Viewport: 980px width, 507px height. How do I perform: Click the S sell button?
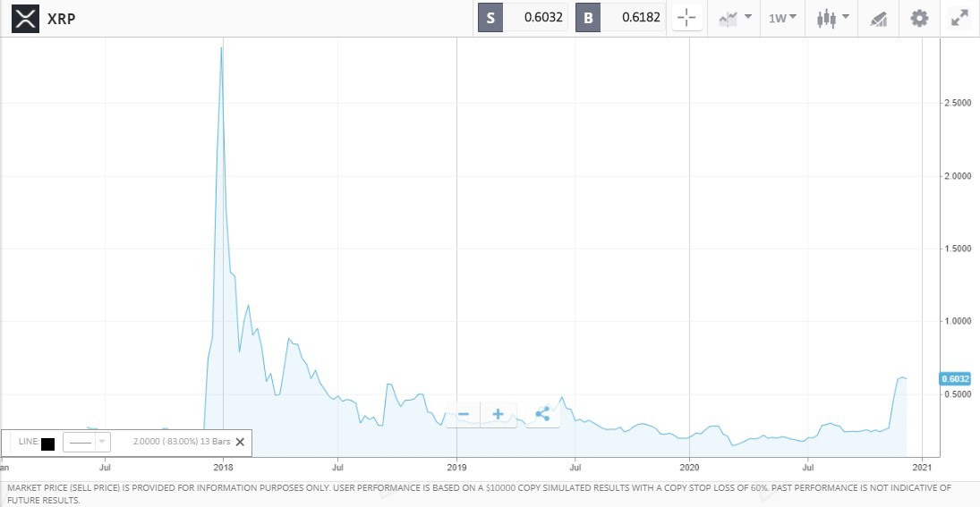pos(490,18)
